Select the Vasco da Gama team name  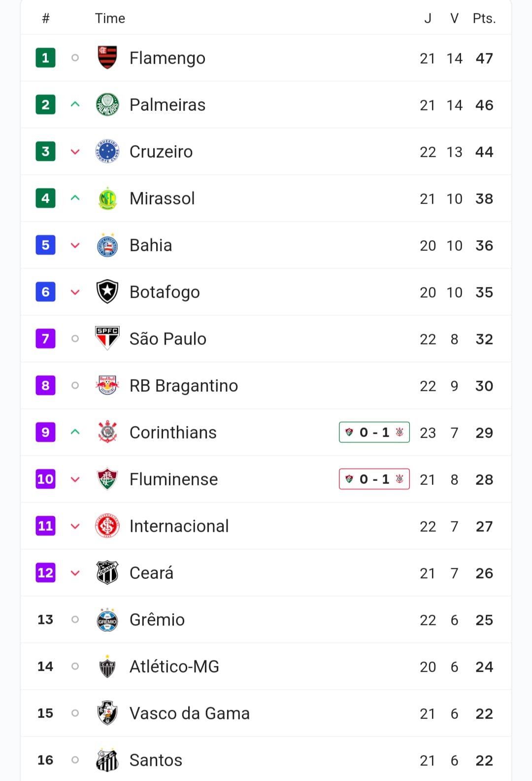click(190, 713)
